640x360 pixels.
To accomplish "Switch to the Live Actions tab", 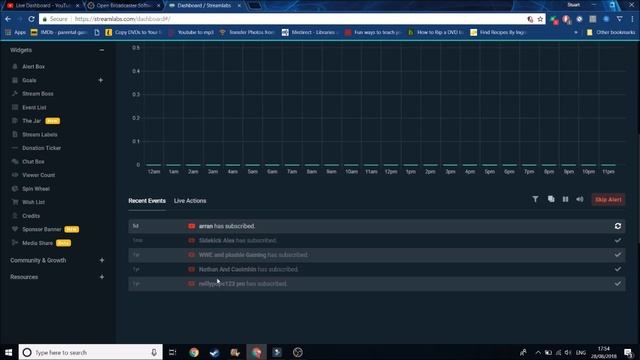I will coord(190,201).
